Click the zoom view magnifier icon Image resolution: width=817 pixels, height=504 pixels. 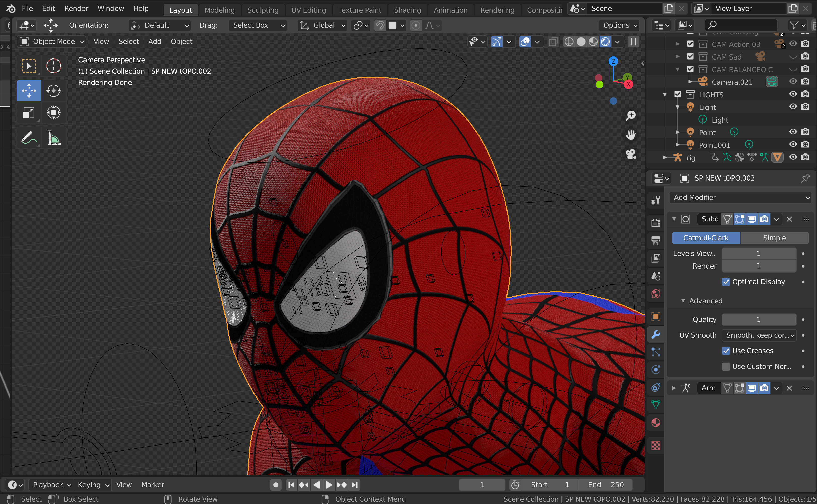630,116
